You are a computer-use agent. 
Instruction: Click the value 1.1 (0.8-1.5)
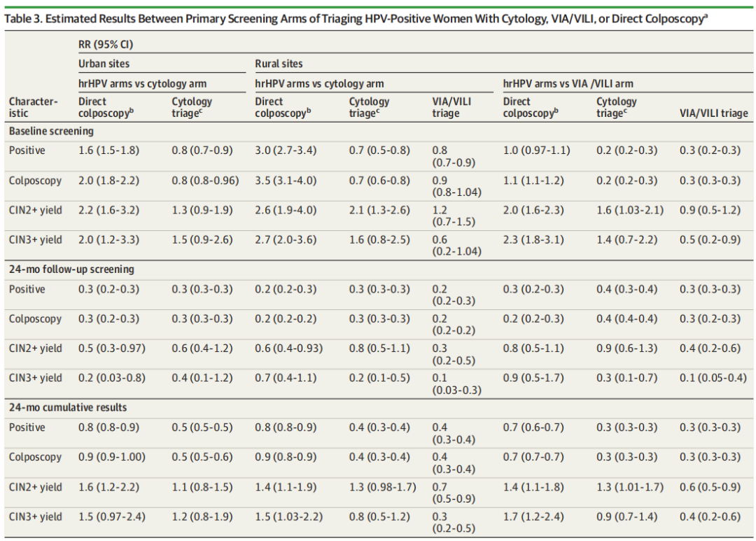(x=202, y=487)
